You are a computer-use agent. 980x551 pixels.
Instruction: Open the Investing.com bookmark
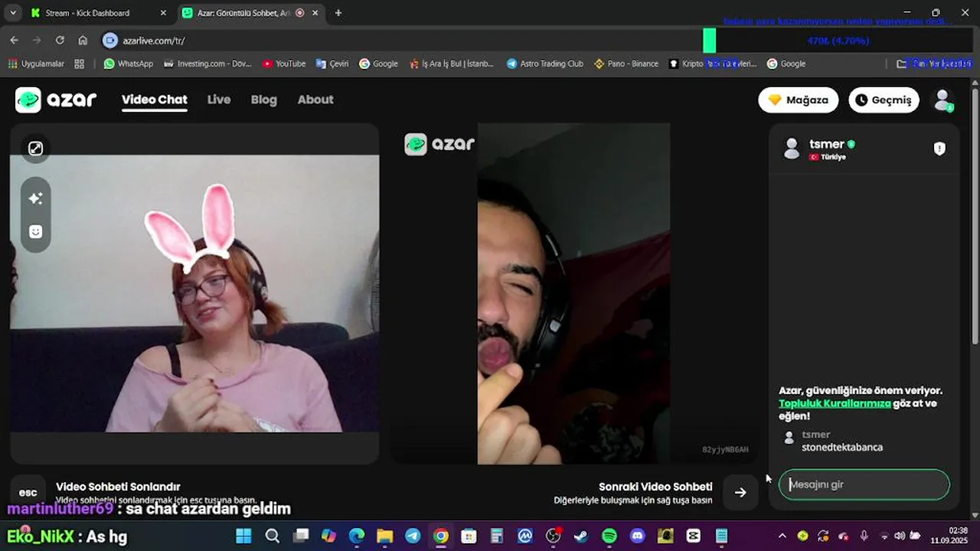207,64
